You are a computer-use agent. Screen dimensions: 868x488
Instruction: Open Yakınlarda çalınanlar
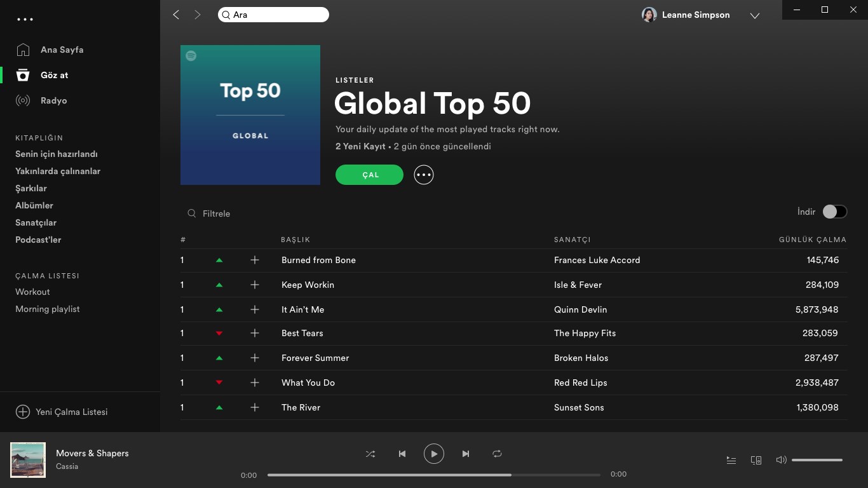(x=58, y=171)
